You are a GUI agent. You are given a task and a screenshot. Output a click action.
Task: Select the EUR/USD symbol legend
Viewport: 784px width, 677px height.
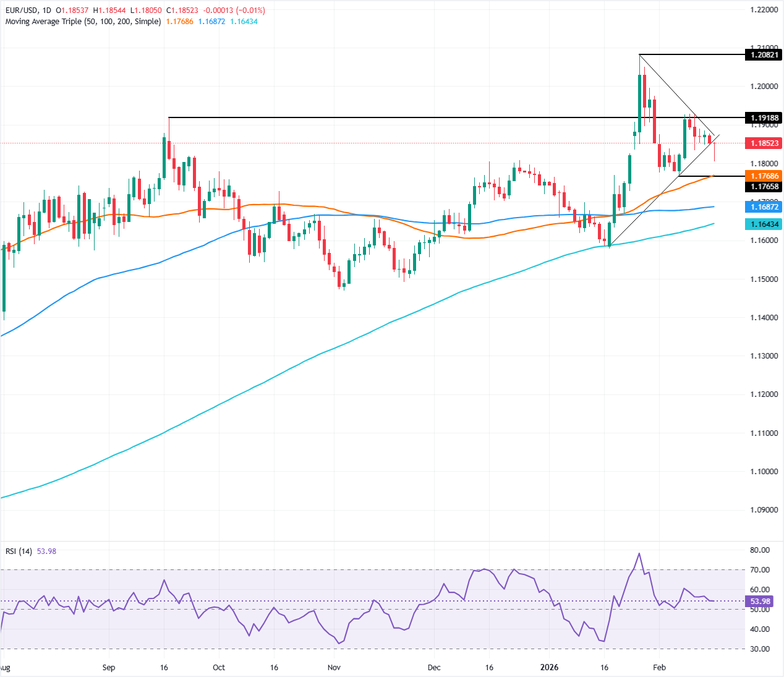click(x=21, y=10)
